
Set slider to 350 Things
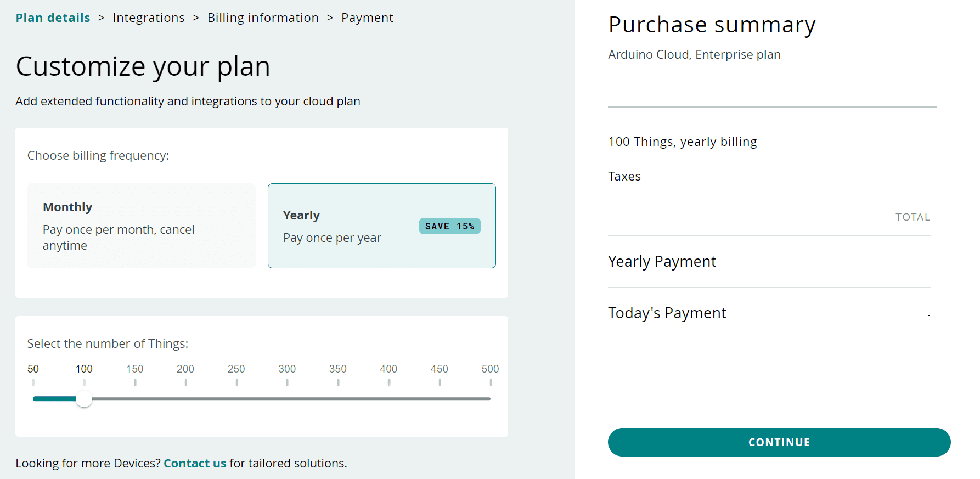[x=338, y=399]
